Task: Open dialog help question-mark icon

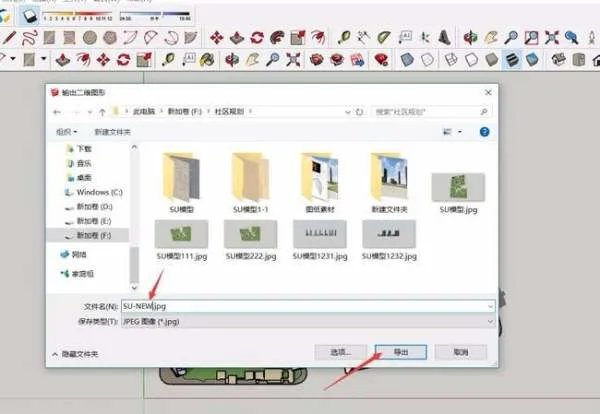Action: pos(484,132)
